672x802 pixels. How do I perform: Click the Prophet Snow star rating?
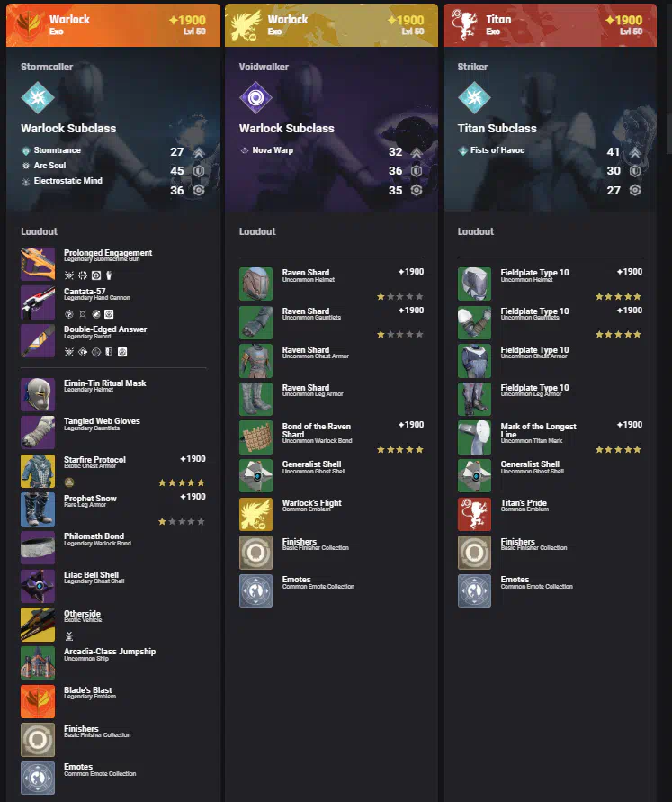(x=182, y=521)
